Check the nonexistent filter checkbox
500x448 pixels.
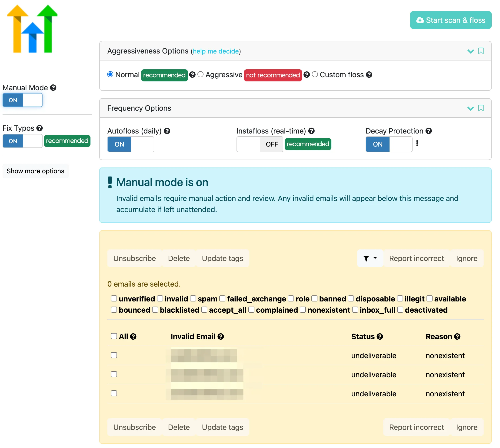[303, 310]
